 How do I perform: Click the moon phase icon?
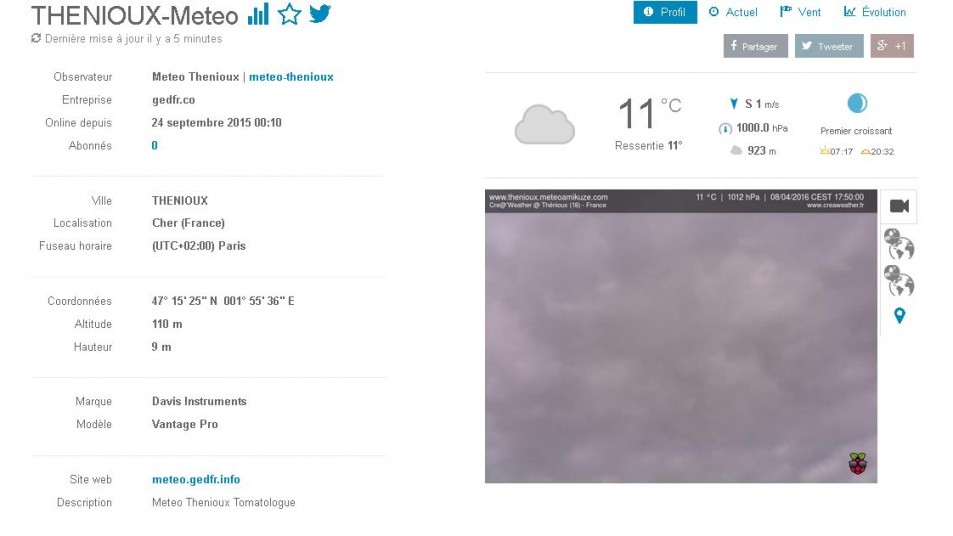coord(857,103)
